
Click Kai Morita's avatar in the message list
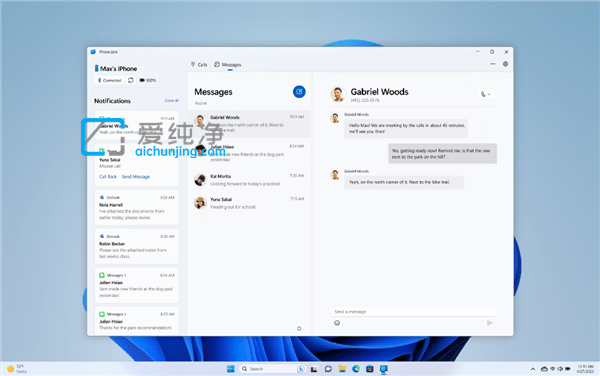point(200,179)
